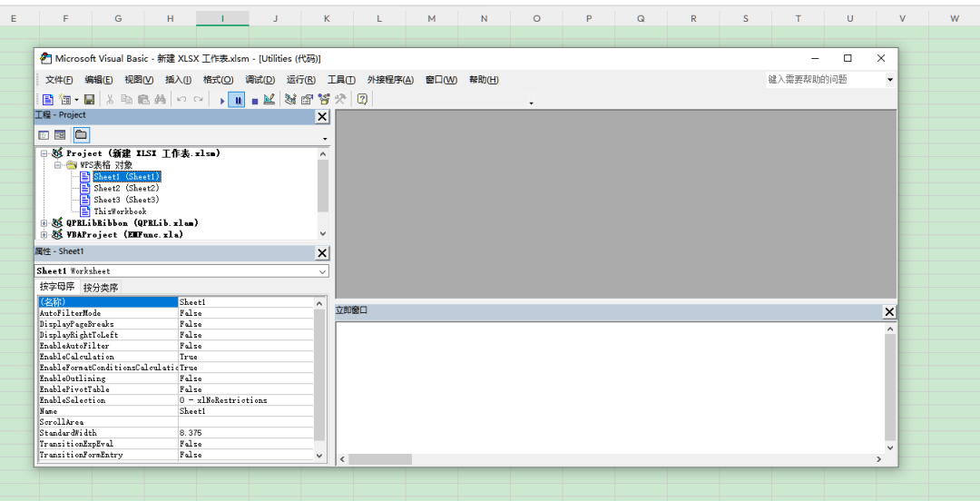Open the Insert object dropdown arrow
Screen dimensions: 980x501
coord(76,100)
